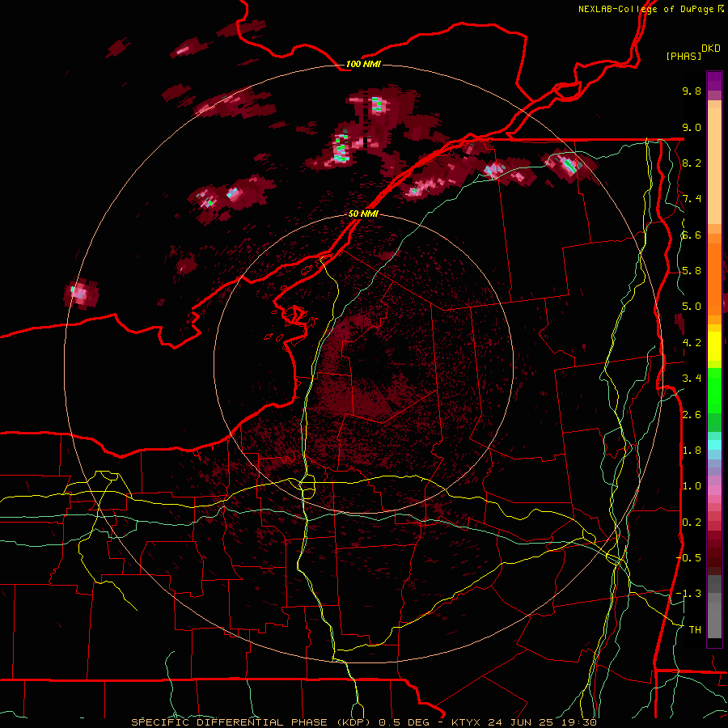Click the 9.0 scale value

click(x=692, y=127)
